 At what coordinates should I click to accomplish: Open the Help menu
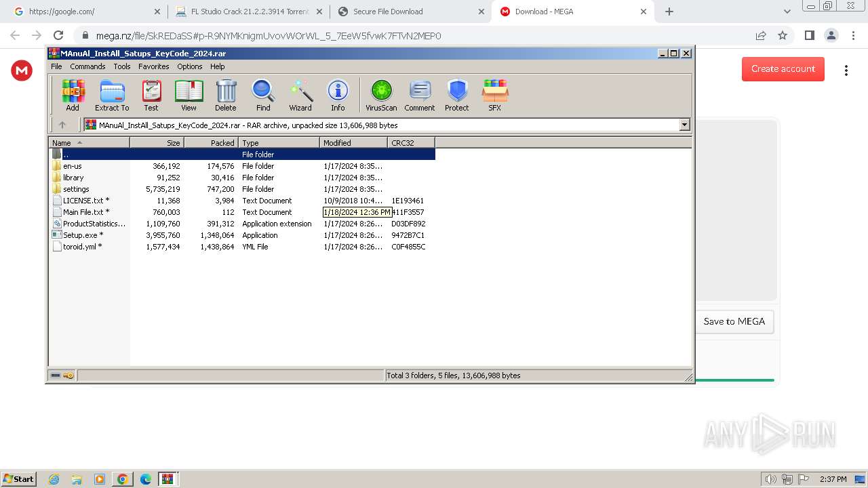coord(217,66)
